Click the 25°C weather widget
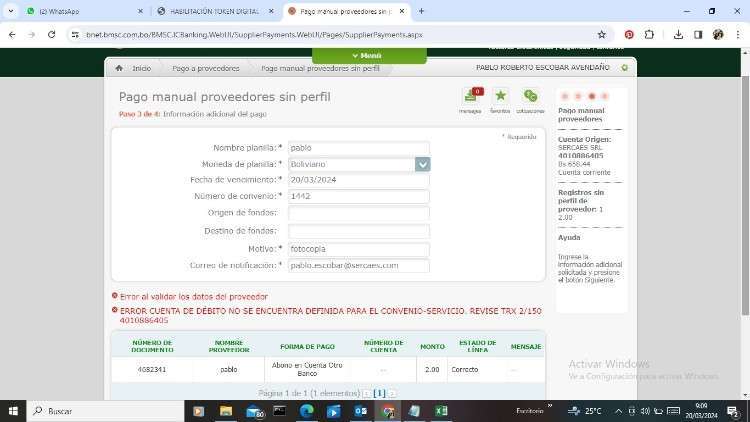 point(585,411)
